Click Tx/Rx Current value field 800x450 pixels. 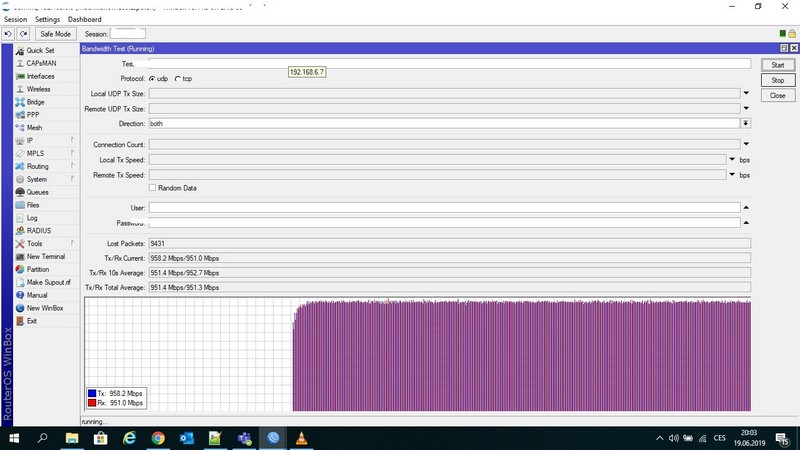(449, 258)
